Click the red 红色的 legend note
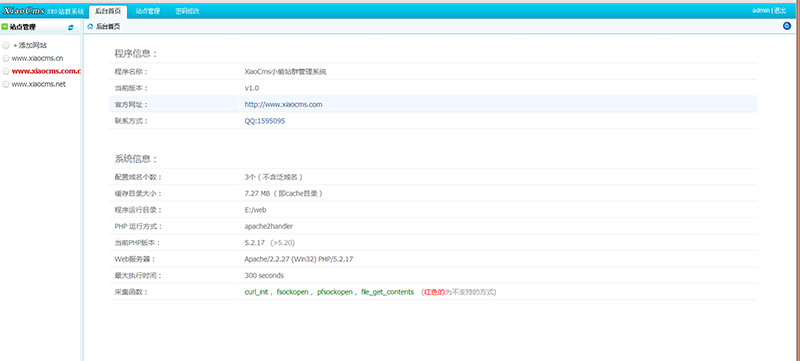 click(x=434, y=292)
